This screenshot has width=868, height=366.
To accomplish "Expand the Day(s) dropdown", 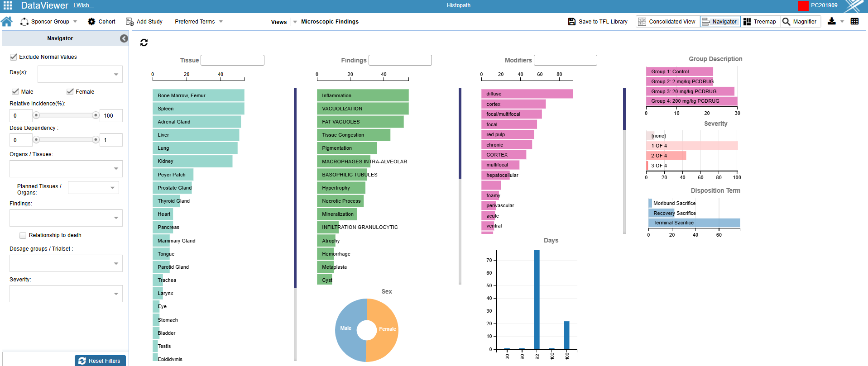I will coord(116,74).
